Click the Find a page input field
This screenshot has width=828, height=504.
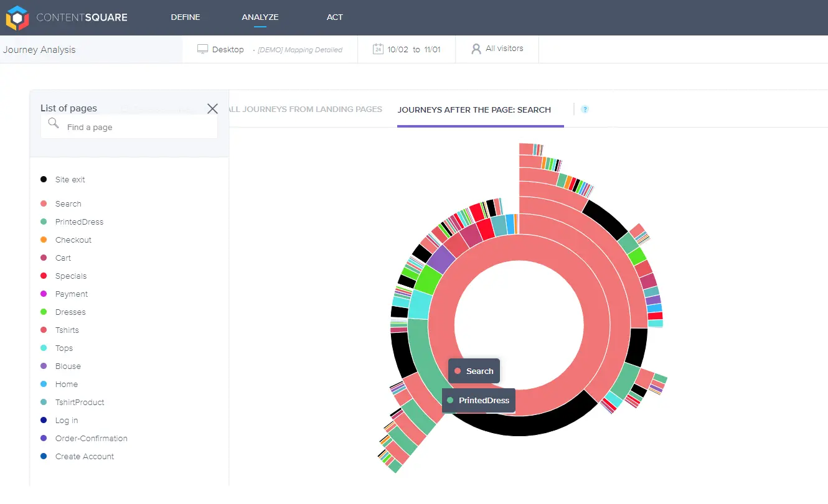coord(131,127)
